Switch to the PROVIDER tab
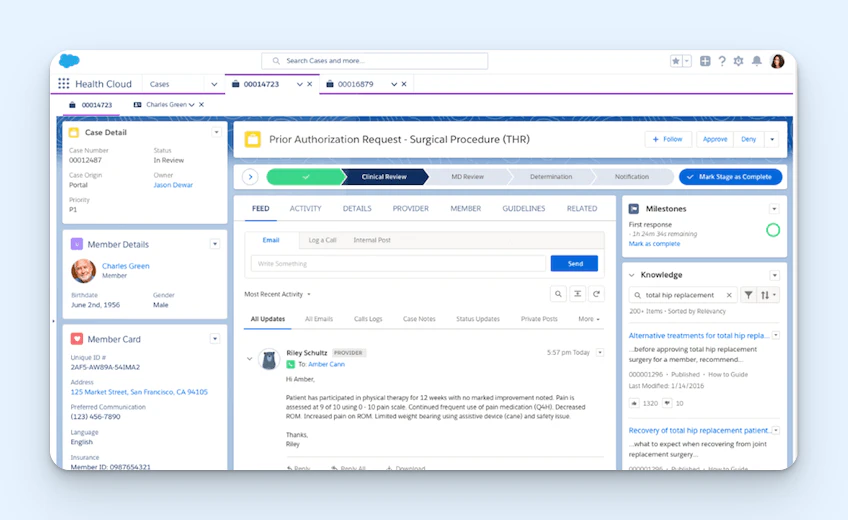Viewport: 848px width, 520px height. coord(410,209)
